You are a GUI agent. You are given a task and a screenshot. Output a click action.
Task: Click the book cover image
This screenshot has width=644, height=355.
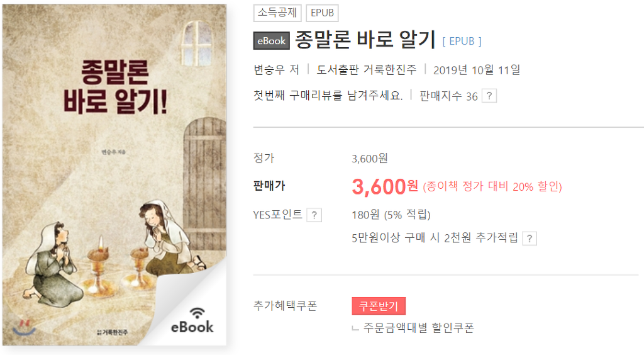(x=114, y=175)
